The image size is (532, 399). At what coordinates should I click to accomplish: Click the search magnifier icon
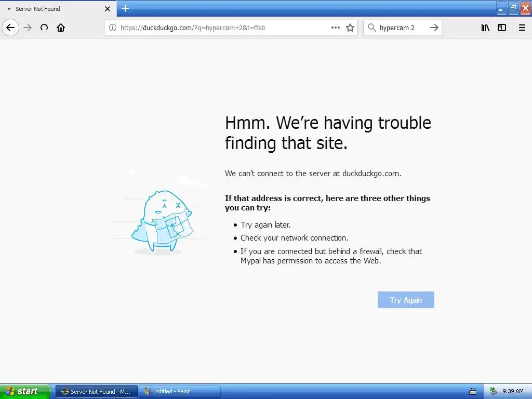pyautogui.click(x=372, y=28)
